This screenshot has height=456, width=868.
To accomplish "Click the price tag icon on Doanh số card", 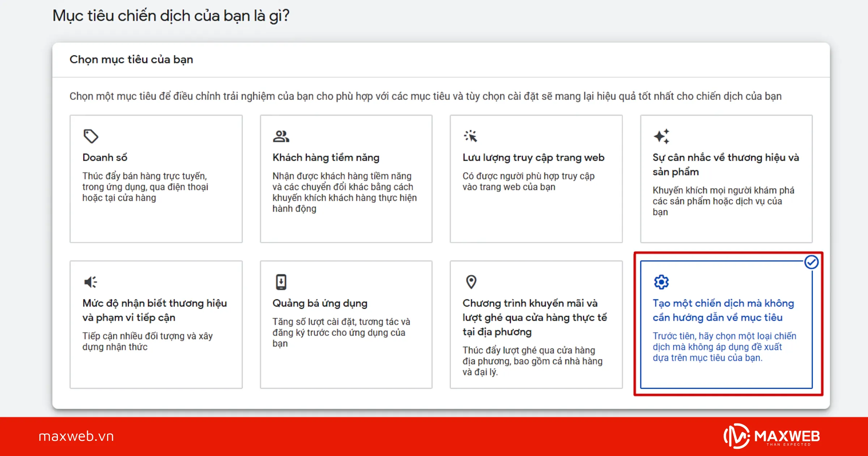I will [91, 136].
